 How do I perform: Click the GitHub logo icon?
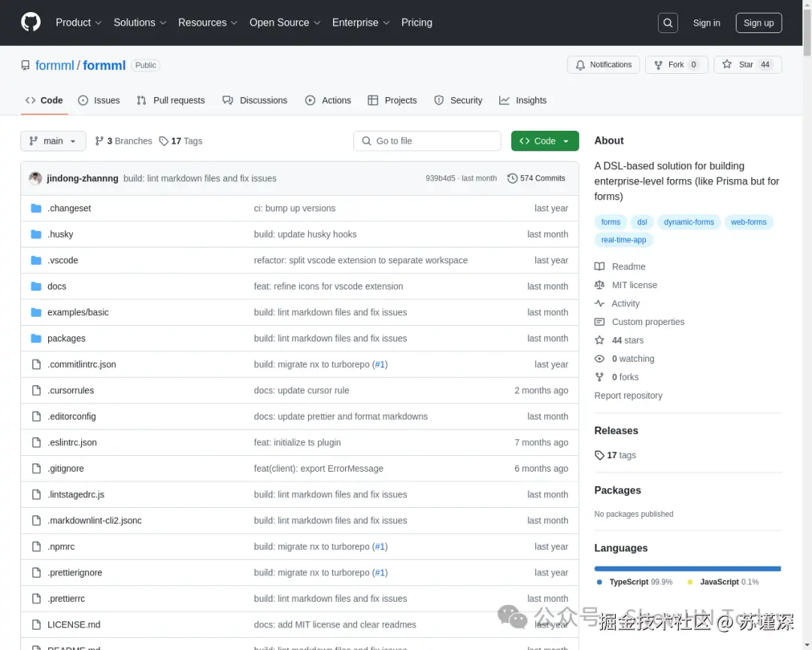(31, 23)
